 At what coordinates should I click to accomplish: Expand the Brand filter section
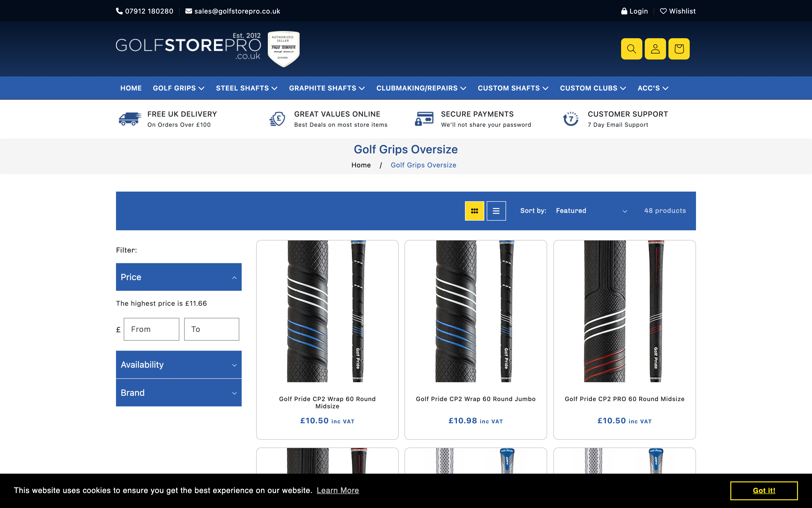coord(179,393)
